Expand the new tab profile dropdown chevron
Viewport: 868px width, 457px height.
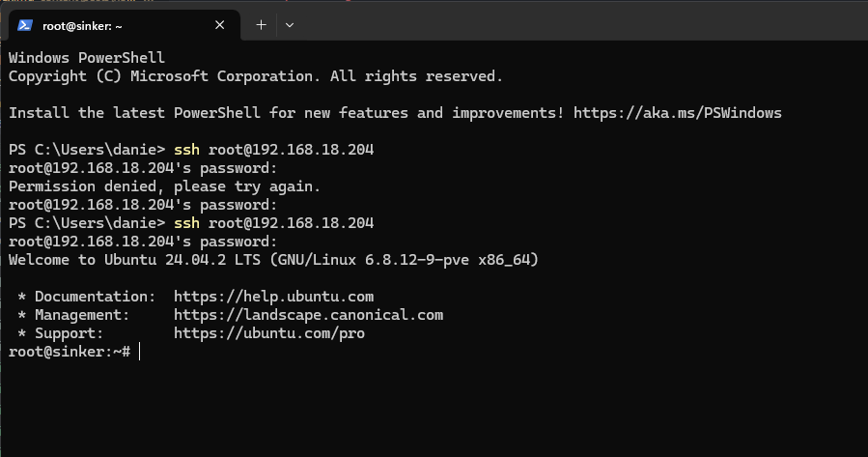tap(290, 25)
